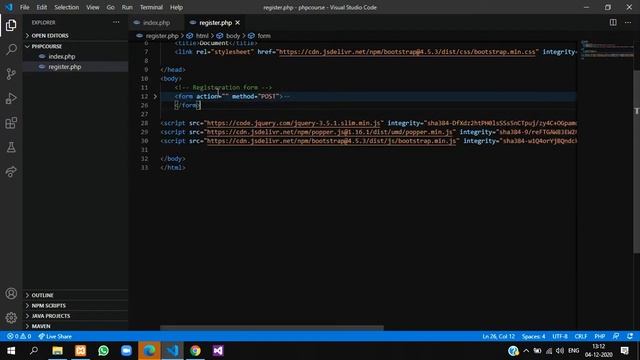The height and width of the screenshot is (360, 640).
Task: Change indentation via Spaces: 4
Action: [533, 336]
